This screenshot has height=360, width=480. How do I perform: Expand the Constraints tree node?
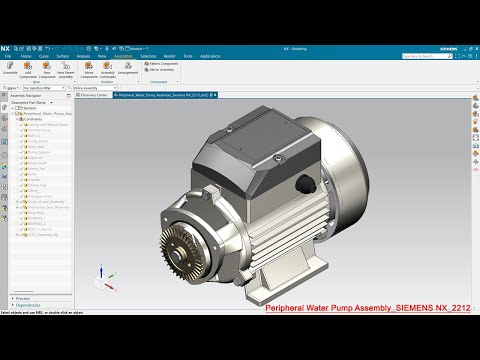tap(17, 119)
